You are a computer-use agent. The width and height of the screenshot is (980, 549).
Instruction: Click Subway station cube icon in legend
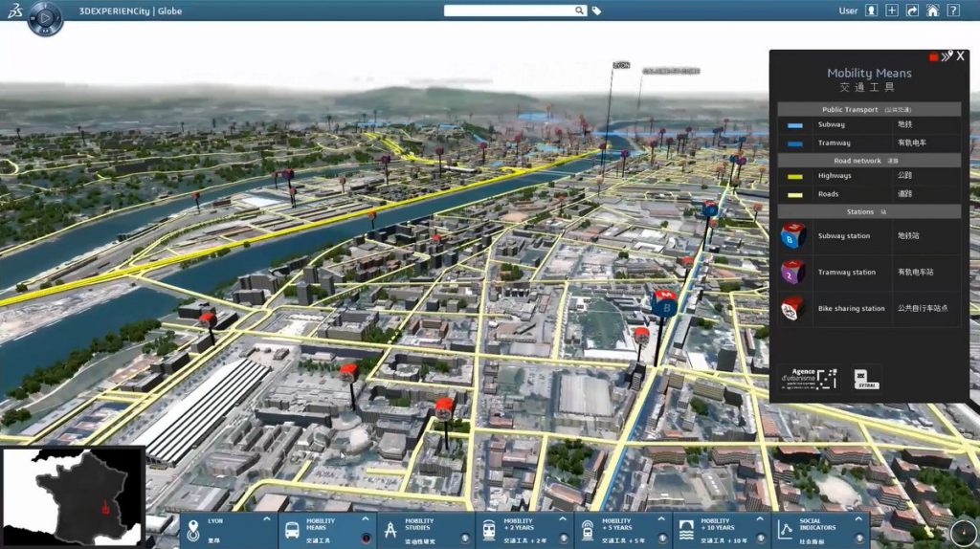coord(793,236)
